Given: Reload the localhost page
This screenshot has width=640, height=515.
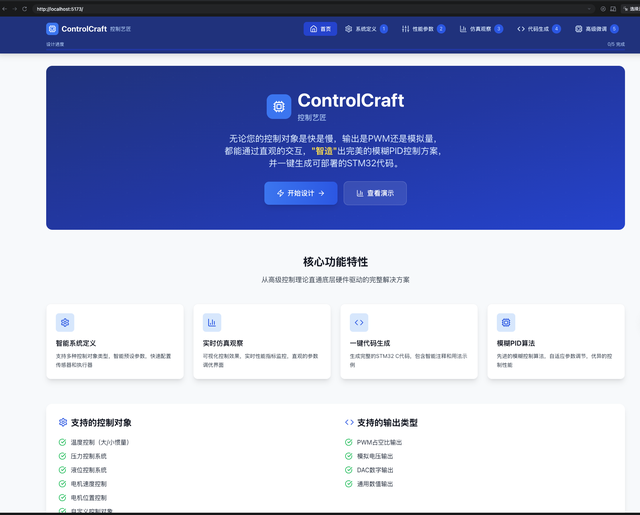Looking at the screenshot, I should pyautogui.click(x=24, y=9).
